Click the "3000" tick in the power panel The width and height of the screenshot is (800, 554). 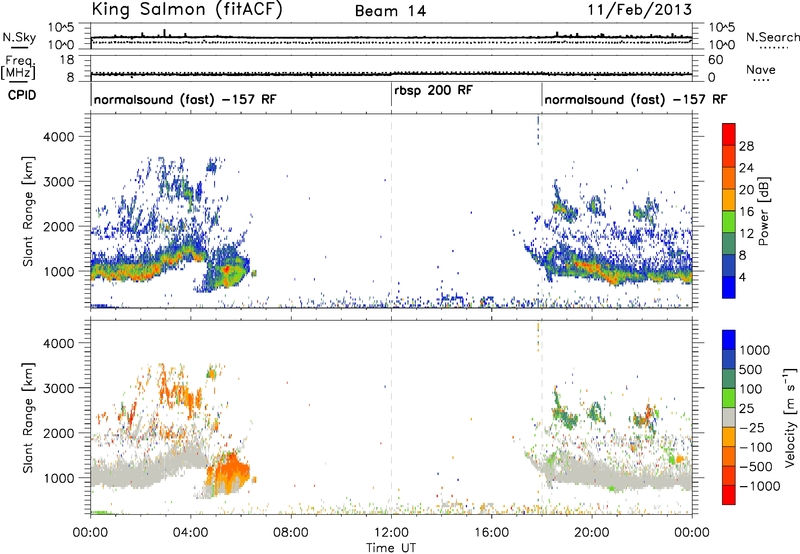[58, 182]
